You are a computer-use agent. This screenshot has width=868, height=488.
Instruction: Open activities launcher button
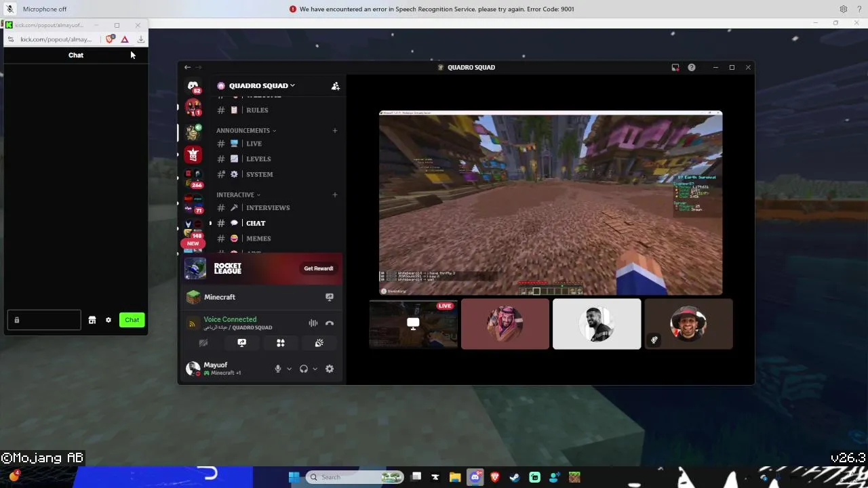pyautogui.click(x=281, y=343)
